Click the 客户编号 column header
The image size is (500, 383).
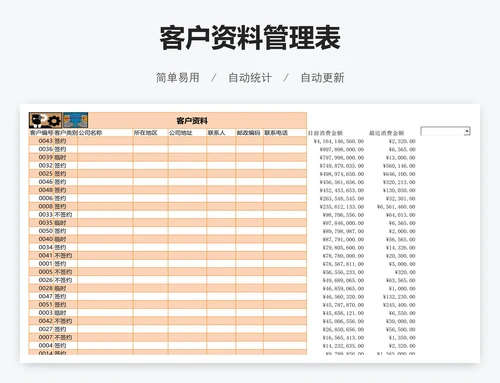click(41, 133)
